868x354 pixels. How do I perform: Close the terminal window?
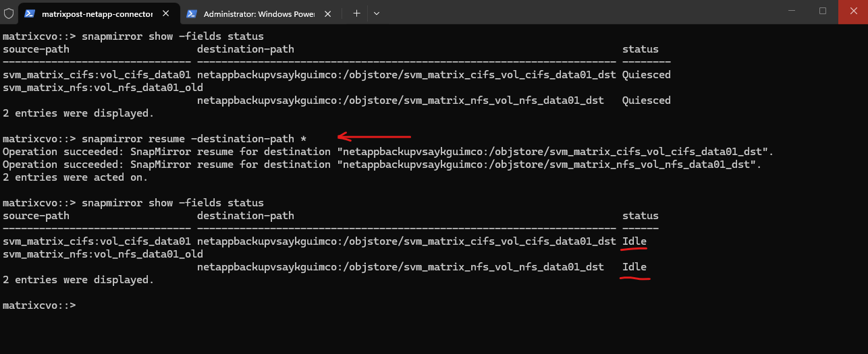852,11
